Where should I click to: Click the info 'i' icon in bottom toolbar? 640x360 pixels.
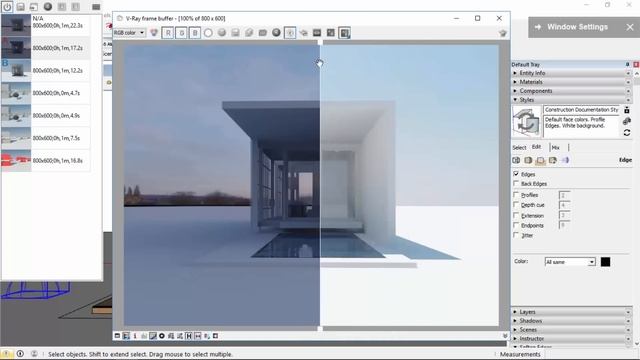pyautogui.click(x=135, y=336)
